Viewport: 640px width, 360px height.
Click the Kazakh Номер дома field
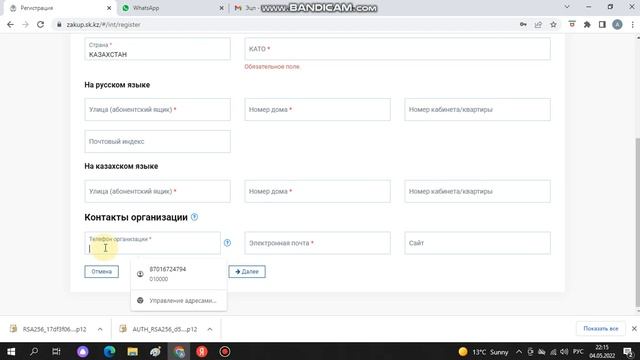coord(317,191)
